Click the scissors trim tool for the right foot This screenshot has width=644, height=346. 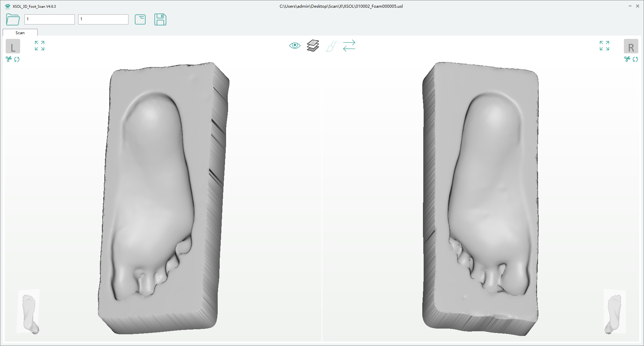[628, 59]
